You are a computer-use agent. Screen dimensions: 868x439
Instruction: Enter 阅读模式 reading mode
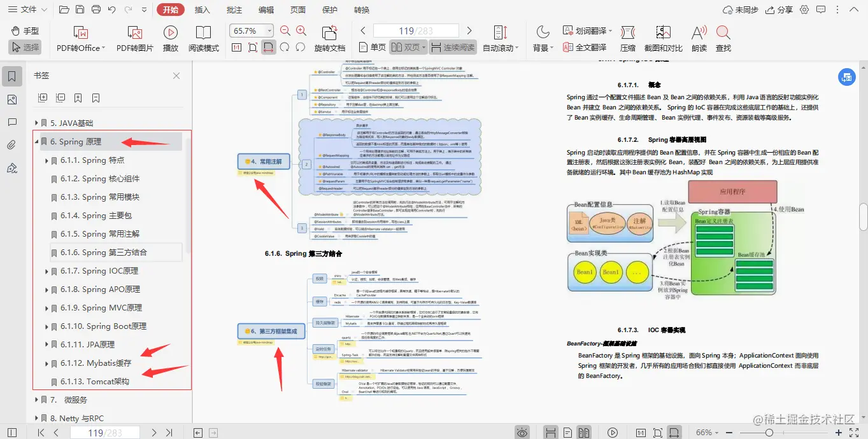[x=204, y=38]
